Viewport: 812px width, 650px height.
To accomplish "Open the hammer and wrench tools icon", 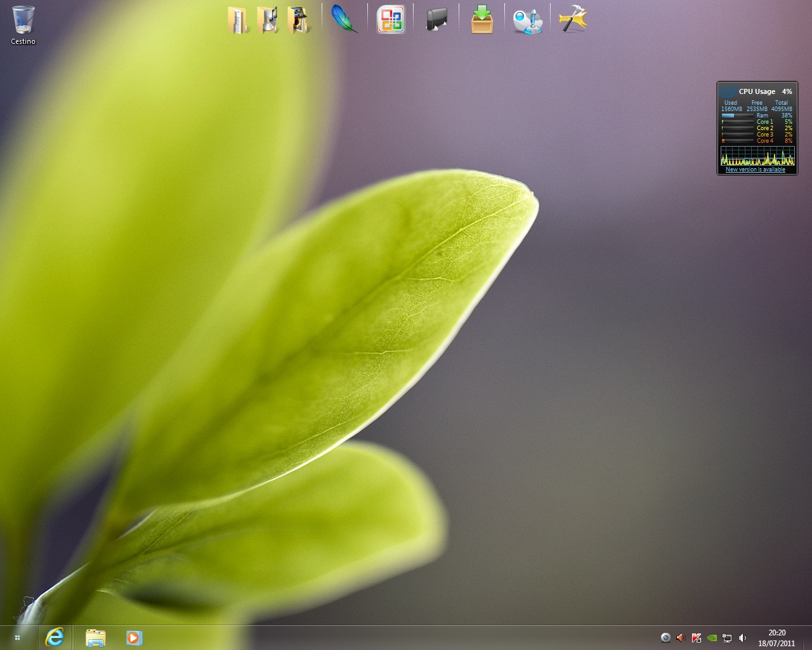I will click(573, 19).
